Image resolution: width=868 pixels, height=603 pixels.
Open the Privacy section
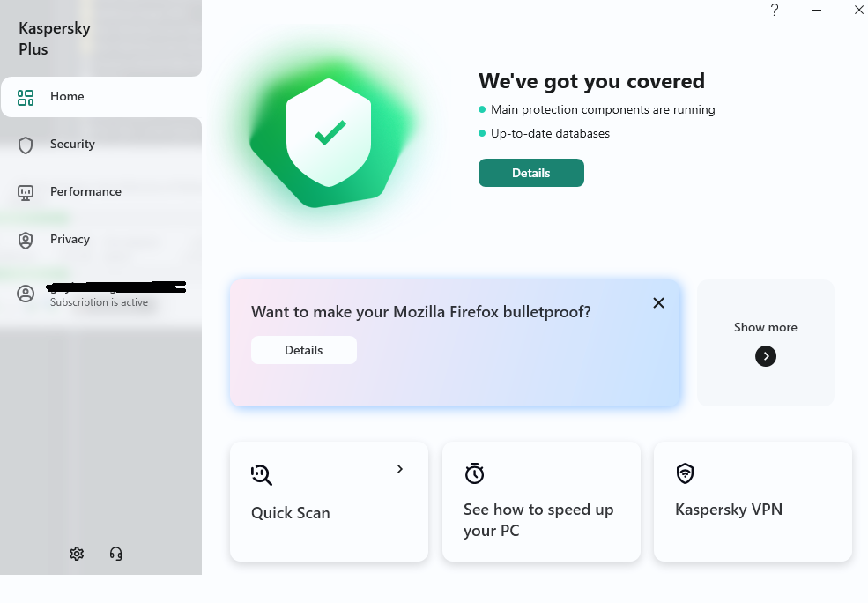[70, 239]
